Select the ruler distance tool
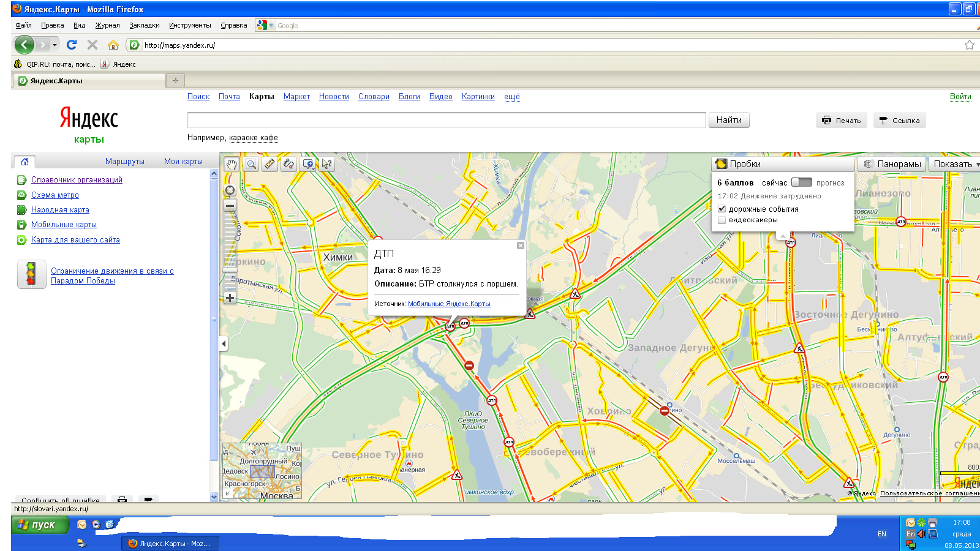 269,164
